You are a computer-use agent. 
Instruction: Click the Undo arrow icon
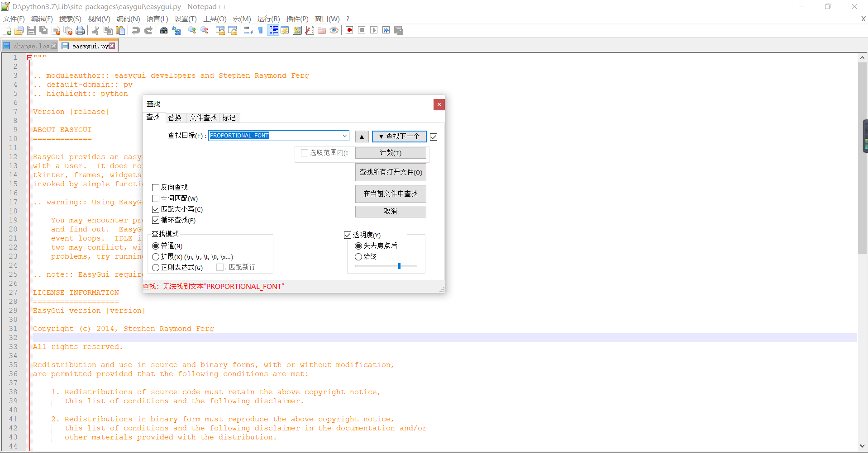[136, 30]
